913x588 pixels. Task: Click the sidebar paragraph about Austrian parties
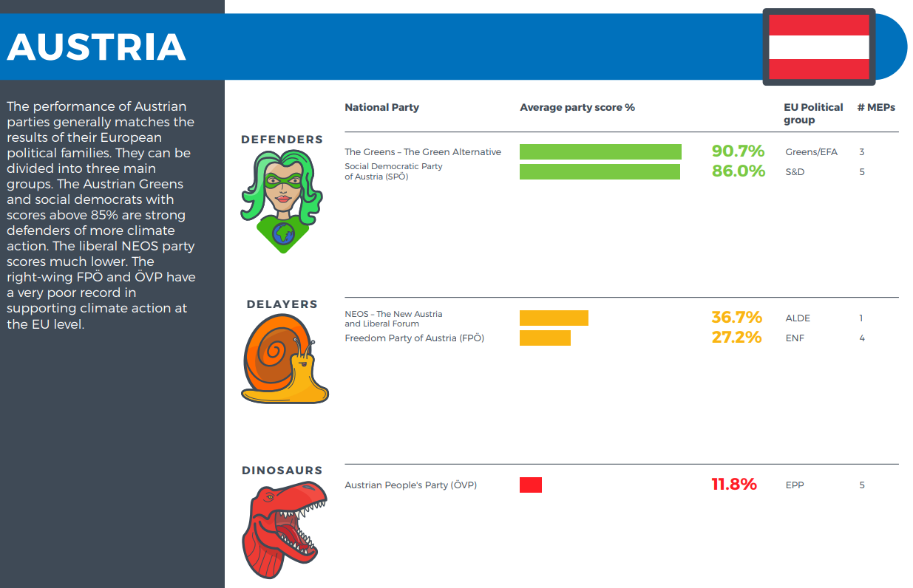(x=101, y=215)
